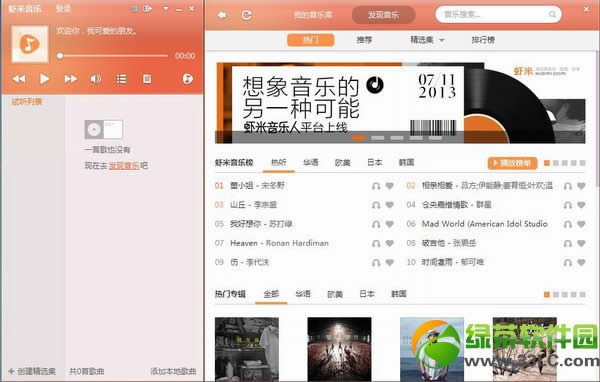600x382 pixels.
Task: Show 韩国 chart tab in 虾米音乐榜
Action: pos(406,162)
